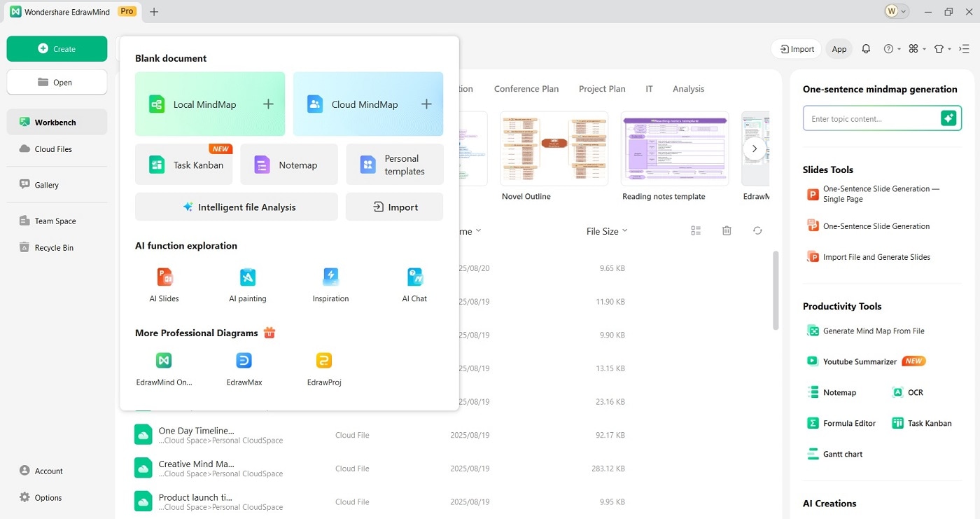Image resolution: width=980 pixels, height=519 pixels.
Task: Click the Import button in the top toolbar
Action: click(x=796, y=49)
